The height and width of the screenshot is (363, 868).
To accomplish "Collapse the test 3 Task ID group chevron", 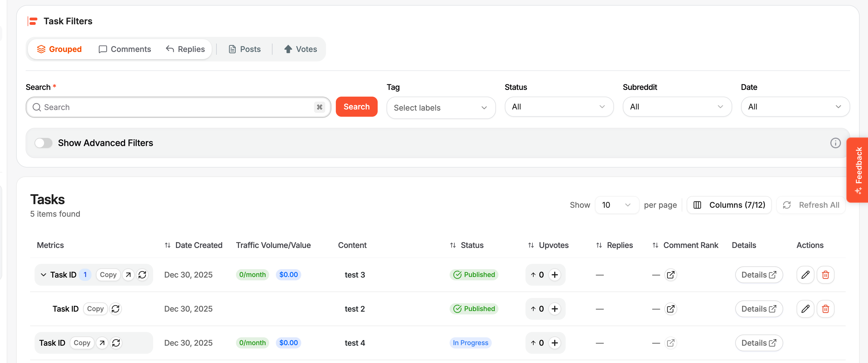I will (44, 274).
